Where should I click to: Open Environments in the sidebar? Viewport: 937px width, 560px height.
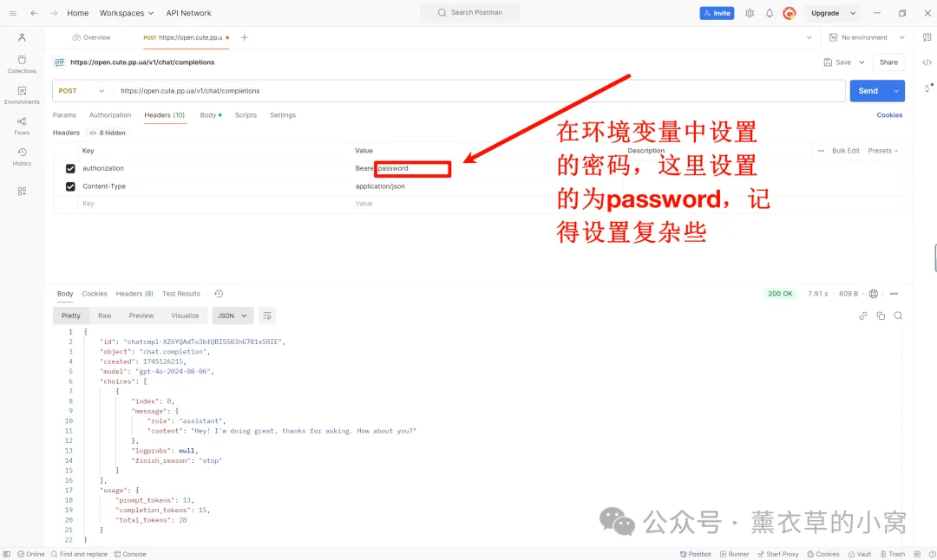(22, 95)
